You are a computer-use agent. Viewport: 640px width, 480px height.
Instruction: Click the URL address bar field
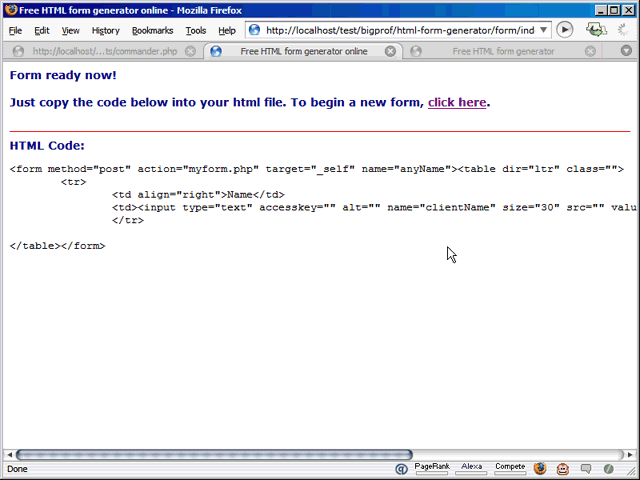tap(400, 30)
